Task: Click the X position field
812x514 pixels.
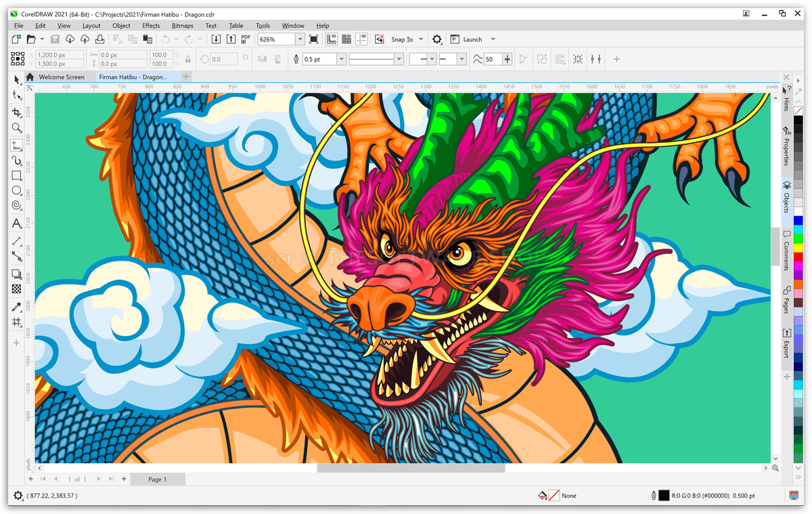Action: (x=60, y=55)
